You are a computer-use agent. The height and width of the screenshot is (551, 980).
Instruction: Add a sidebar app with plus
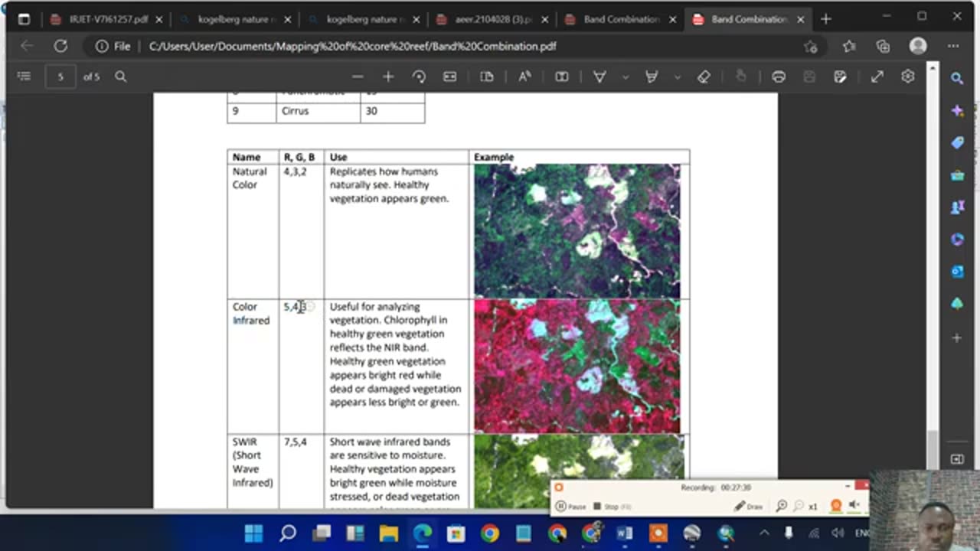[x=957, y=337]
